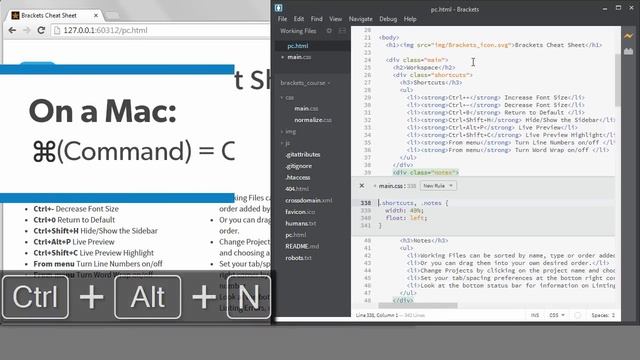This screenshot has width=640, height=360.
Task: Reload the Chrome browser page
Action: coord(41,30)
